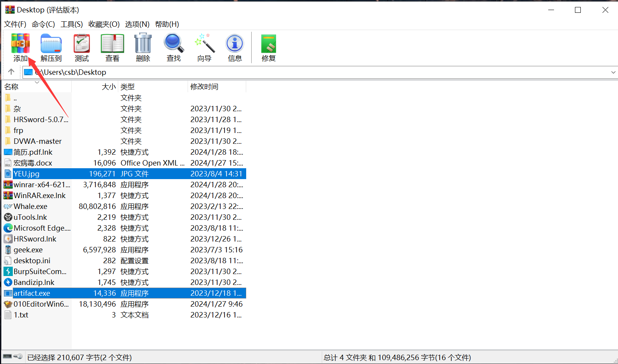This screenshot has height=364, width=618.
Task: Open the Tools (工具) menu
Action: click(72, 24)
